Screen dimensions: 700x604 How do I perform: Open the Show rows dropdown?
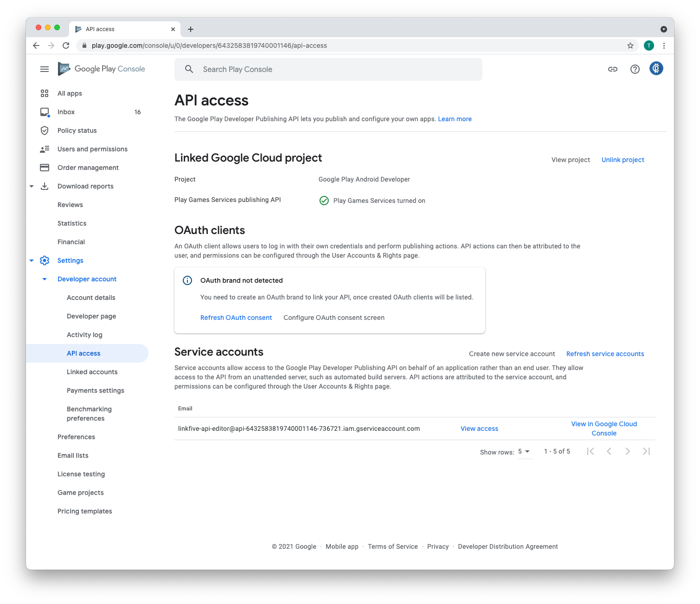click(x=525, y=452)
